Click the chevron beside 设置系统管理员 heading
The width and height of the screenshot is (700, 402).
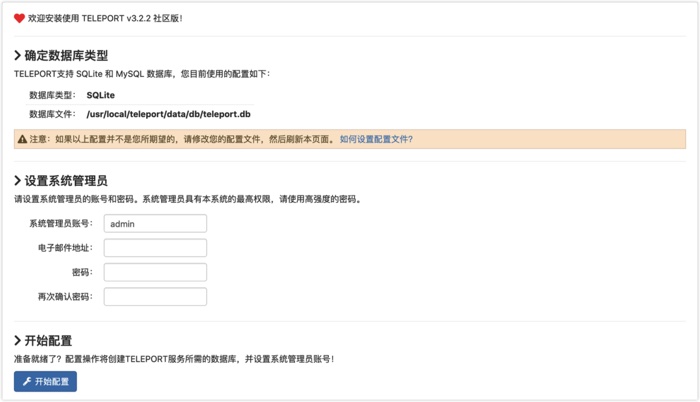(x=17, y=180)
